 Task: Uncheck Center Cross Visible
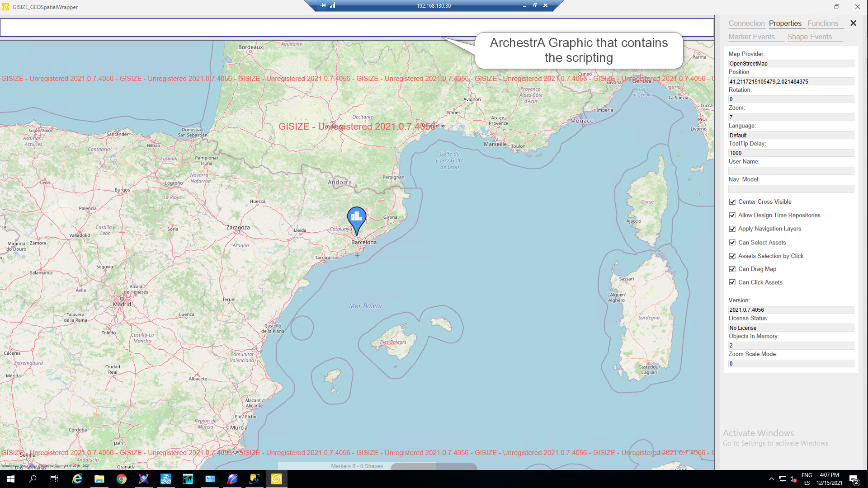click(x=732, y=202)
